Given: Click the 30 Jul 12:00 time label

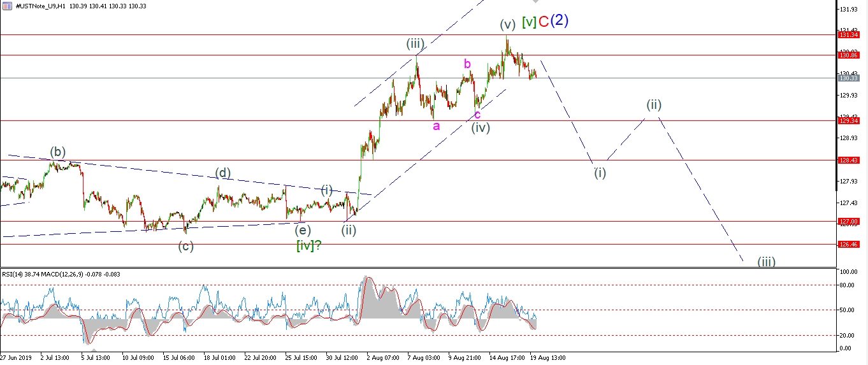Looking at the screenshot, I should (342, 357).
